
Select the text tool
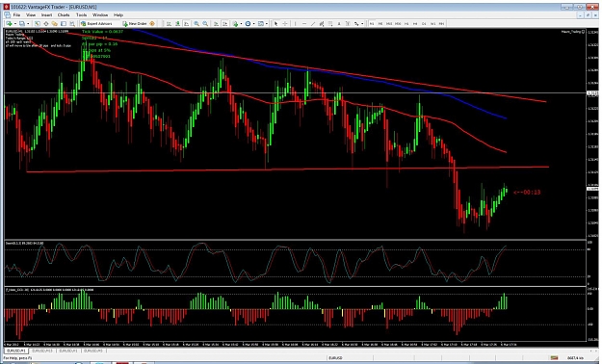pyautogui.click(x=339, y=23)
